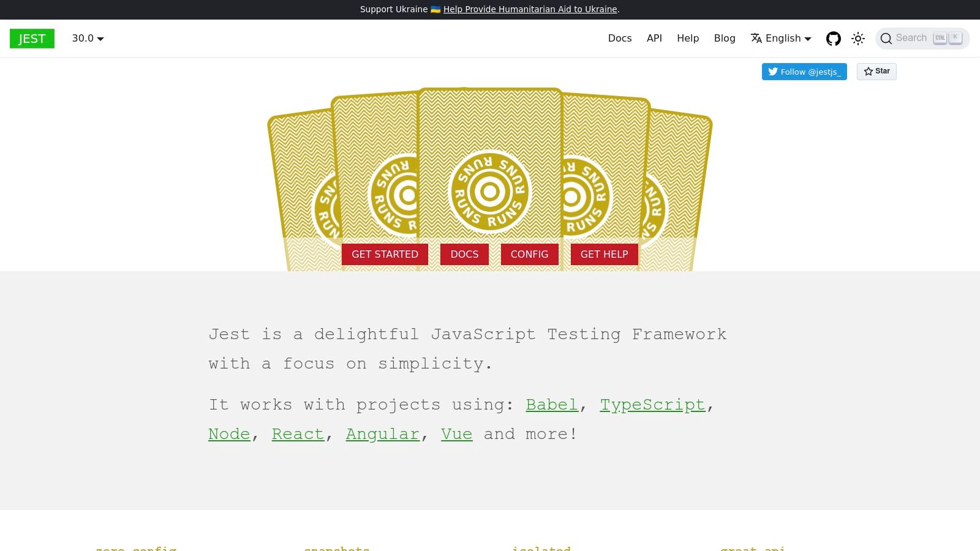This screenshot has width=980, height=551.
Task: Open the Humanitarian Aid to Ukraine link
Action: (x=530, y=9)
